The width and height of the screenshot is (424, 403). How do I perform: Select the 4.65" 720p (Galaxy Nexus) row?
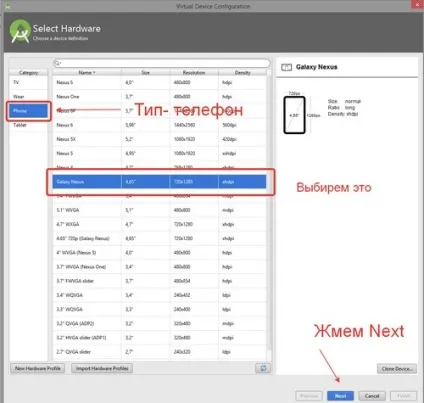pyautogui.click(x=159, y=238)
